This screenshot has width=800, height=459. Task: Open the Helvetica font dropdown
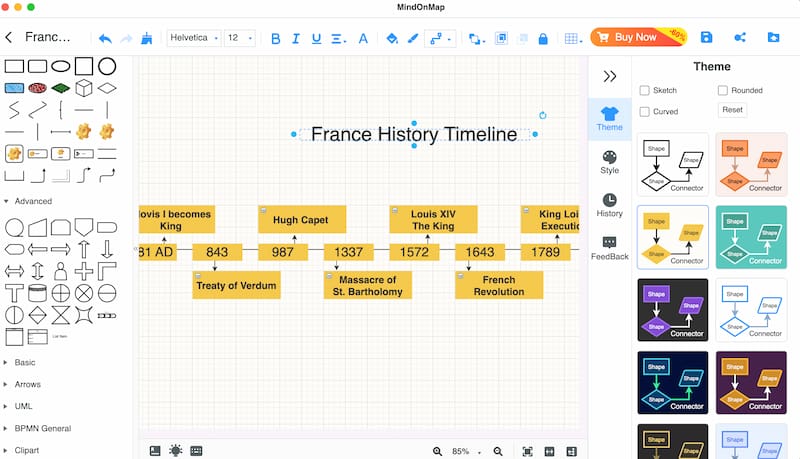[x=194, y=38]
